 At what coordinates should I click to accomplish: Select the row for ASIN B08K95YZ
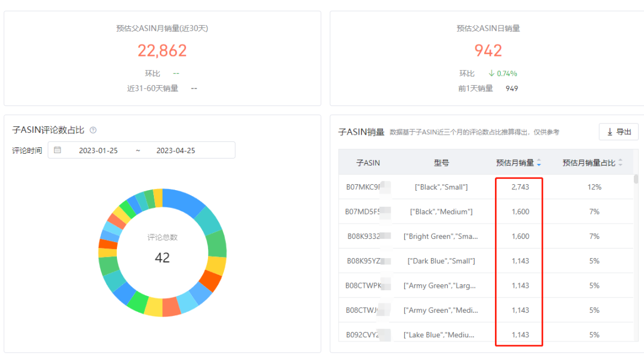(366, 260)
